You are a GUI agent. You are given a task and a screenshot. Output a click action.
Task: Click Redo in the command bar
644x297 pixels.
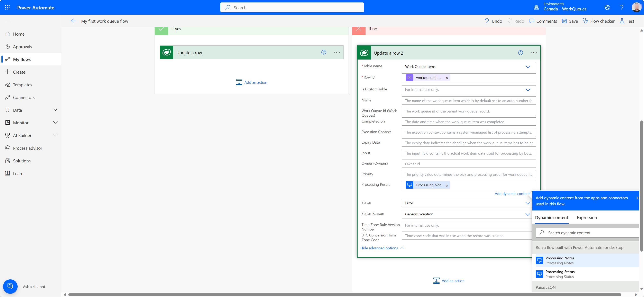tap(515, 21)
